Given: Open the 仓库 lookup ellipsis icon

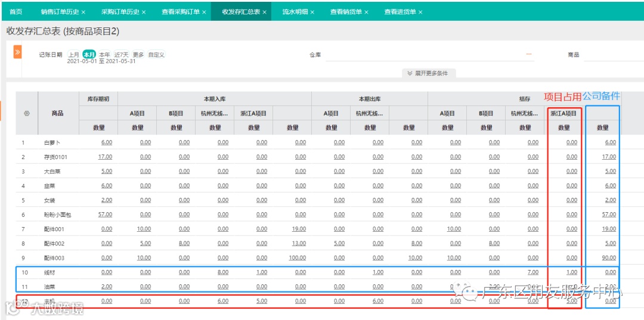Looking at the screenshot, I should [528, 54].
